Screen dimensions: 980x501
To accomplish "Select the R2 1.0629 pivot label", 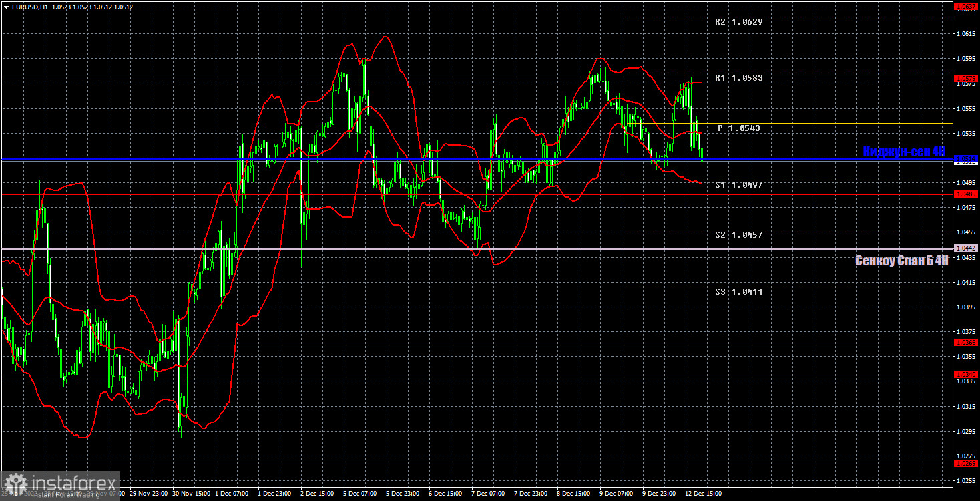I will (x=738, y=22).
